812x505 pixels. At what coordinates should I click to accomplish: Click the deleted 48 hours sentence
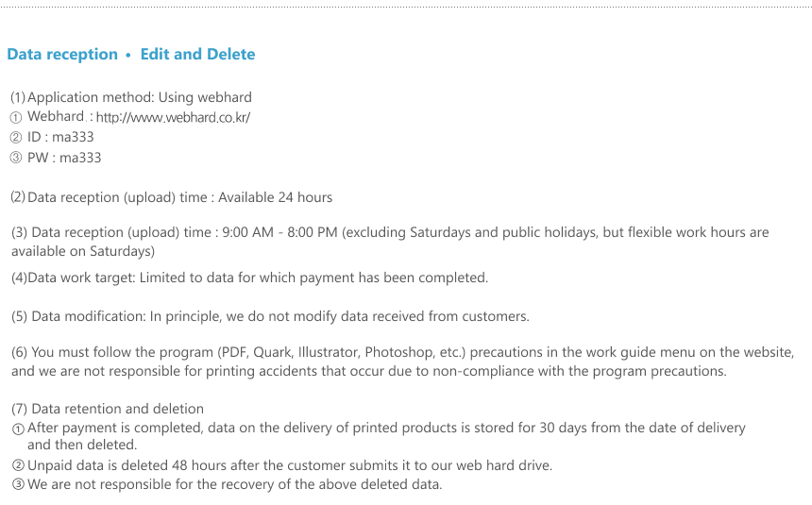(290, 465)
